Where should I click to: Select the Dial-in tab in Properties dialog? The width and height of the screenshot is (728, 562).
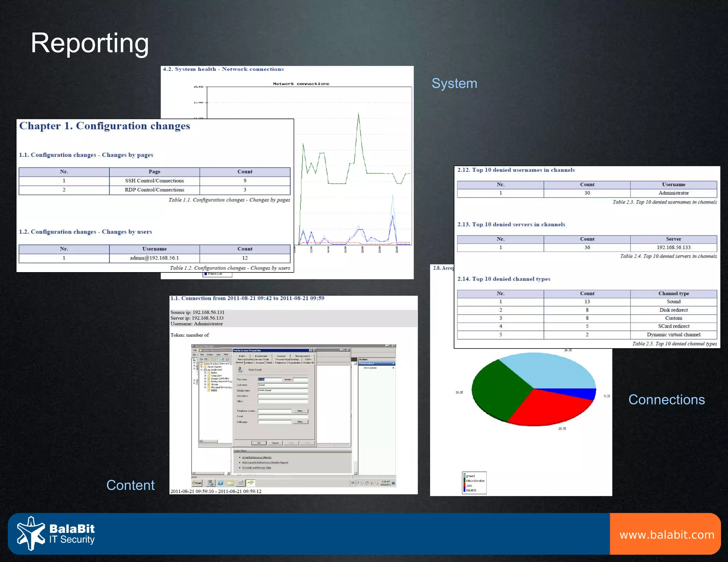[x=242, y=356]
